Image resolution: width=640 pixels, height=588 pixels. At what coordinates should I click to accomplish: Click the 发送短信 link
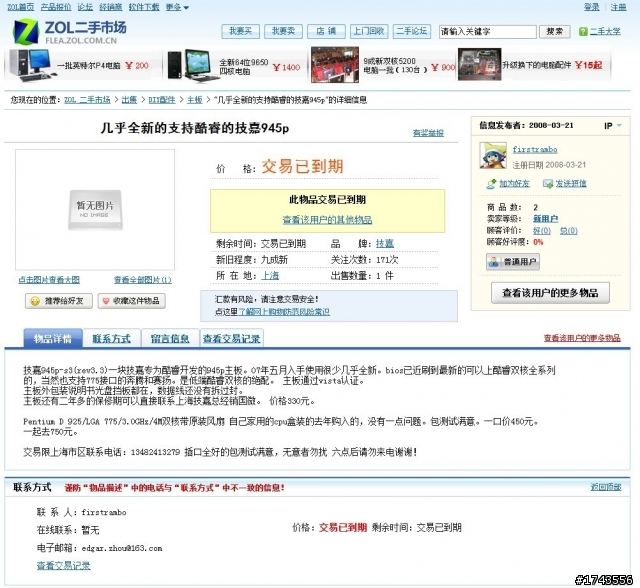coord(571,184)
